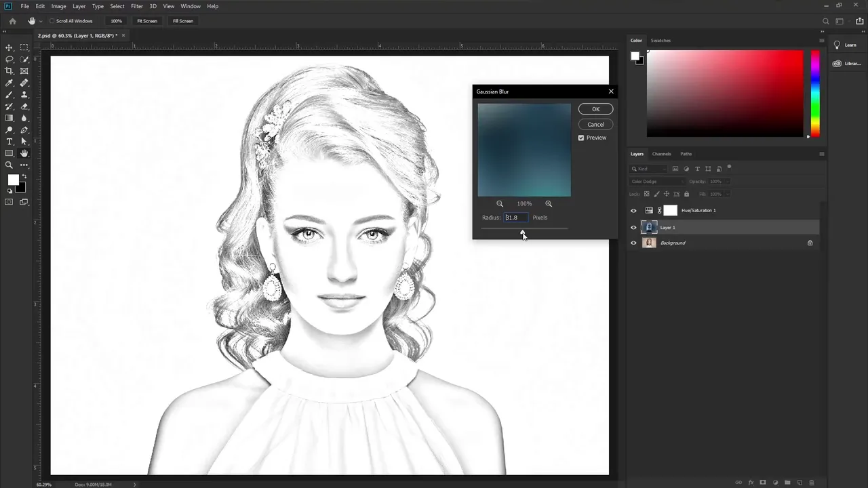Create new fill or adjustment layer
The image size is (868, 488).
click(775, 483)
